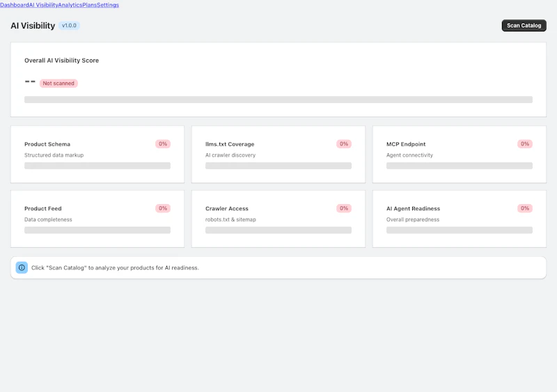Select the AI Agent Readiness card title
The image size is (557, 392).
(x=413, y=209)
